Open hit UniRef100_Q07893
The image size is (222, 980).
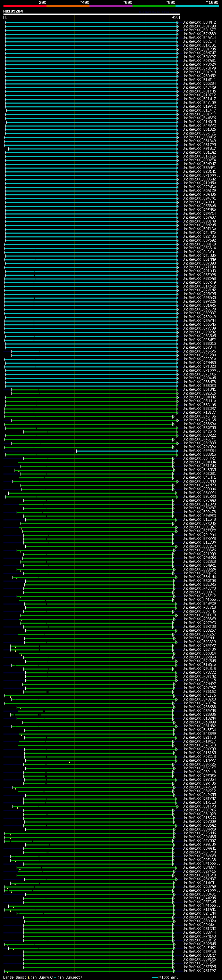tap(199, 263)
